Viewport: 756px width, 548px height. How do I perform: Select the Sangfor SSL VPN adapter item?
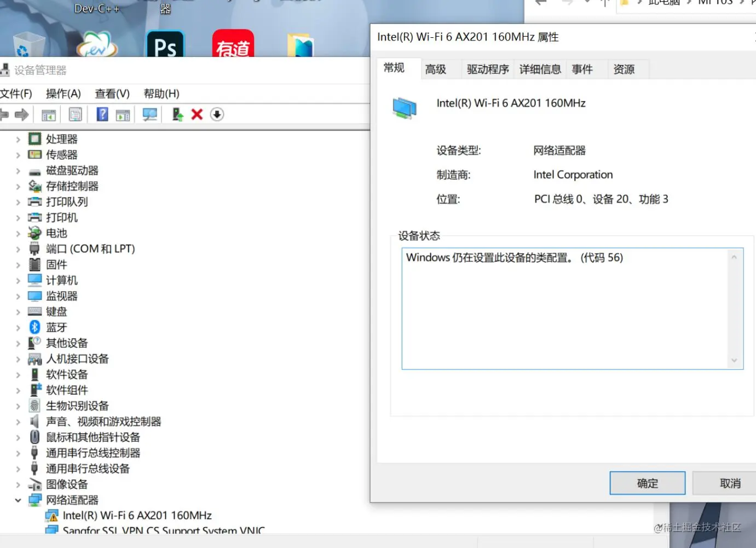[164, 530]
